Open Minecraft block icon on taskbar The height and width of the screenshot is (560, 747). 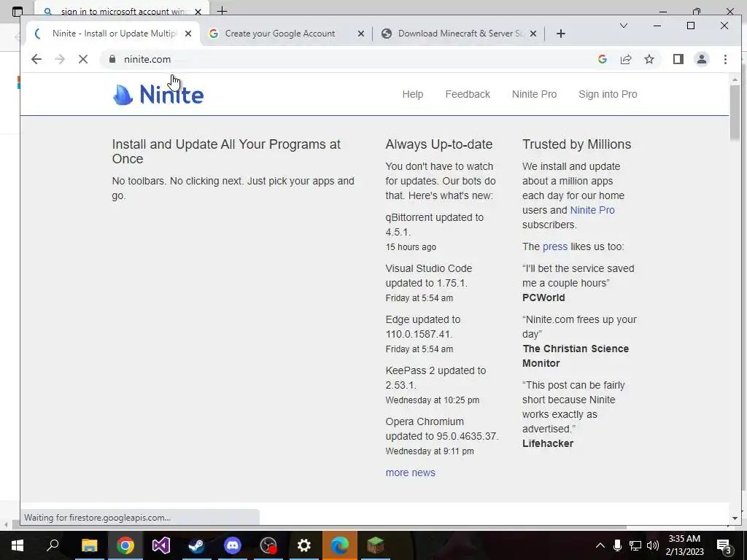point(376,545)
